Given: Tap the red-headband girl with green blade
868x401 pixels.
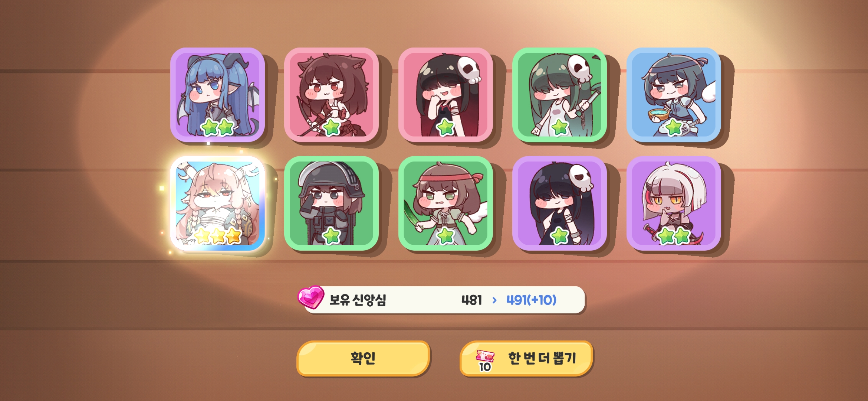Looking at the screenshot, I should pos(446,203).
